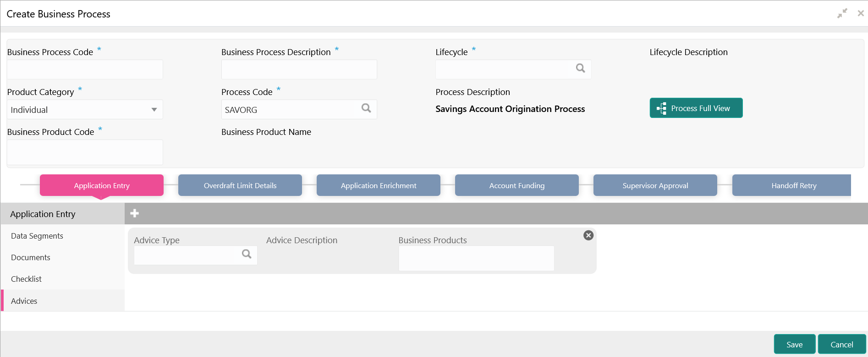Expand the Product Category dropdown
This screenshot has width=868, height=357.
click(154, 110)
